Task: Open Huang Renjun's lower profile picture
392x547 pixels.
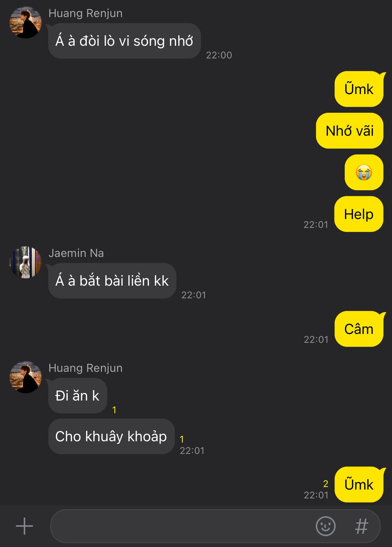Action: pos(26,377)
